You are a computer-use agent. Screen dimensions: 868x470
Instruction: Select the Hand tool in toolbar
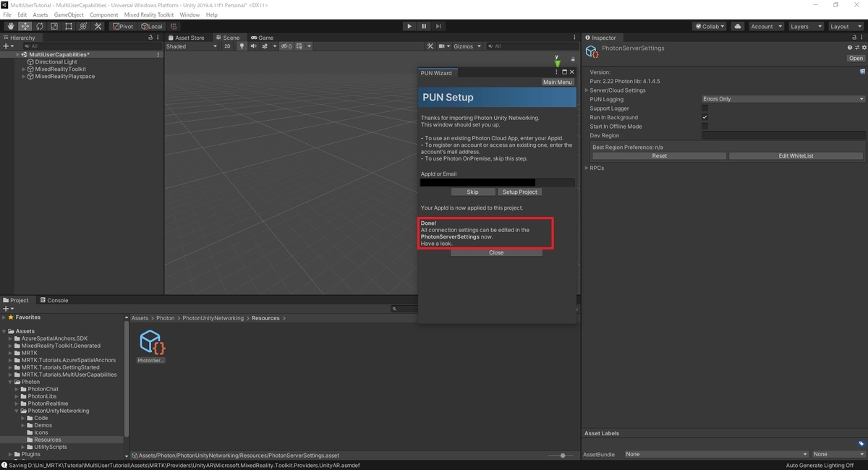click(x=11, y=26)
